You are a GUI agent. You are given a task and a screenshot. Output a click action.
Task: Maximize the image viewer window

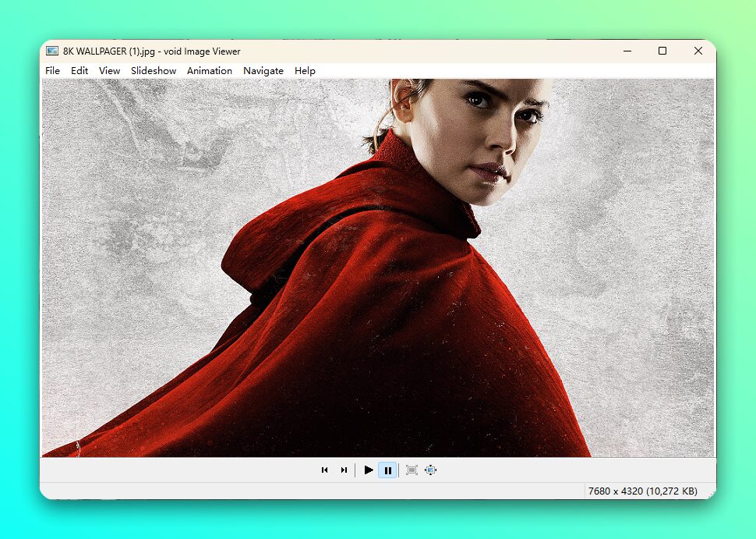662,51
